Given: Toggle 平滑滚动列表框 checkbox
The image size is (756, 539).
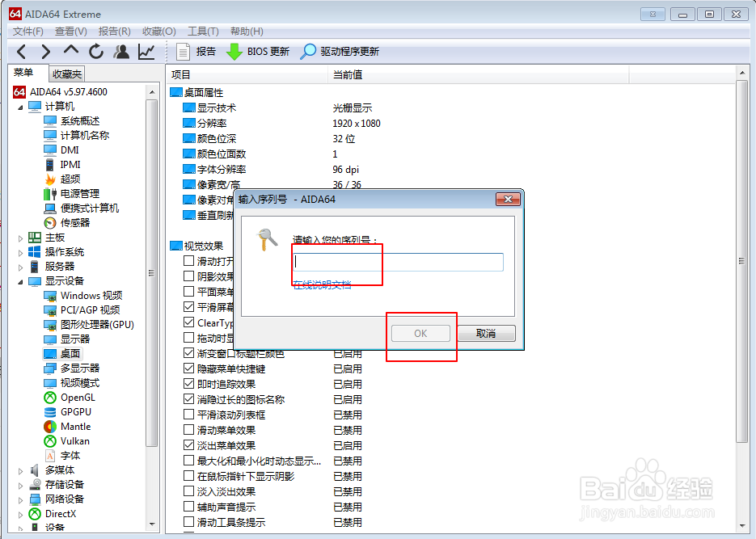Looking at the screenshot, I should click(189, 415).
